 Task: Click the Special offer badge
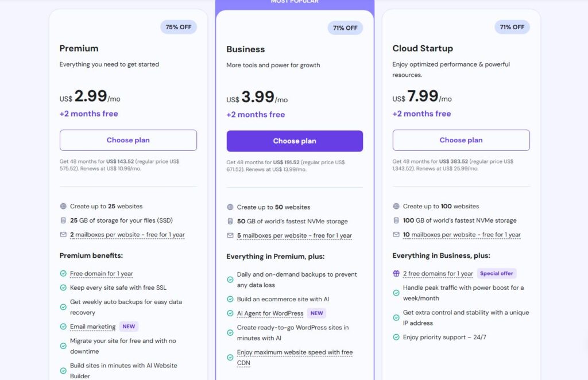(x=497, y=274)
